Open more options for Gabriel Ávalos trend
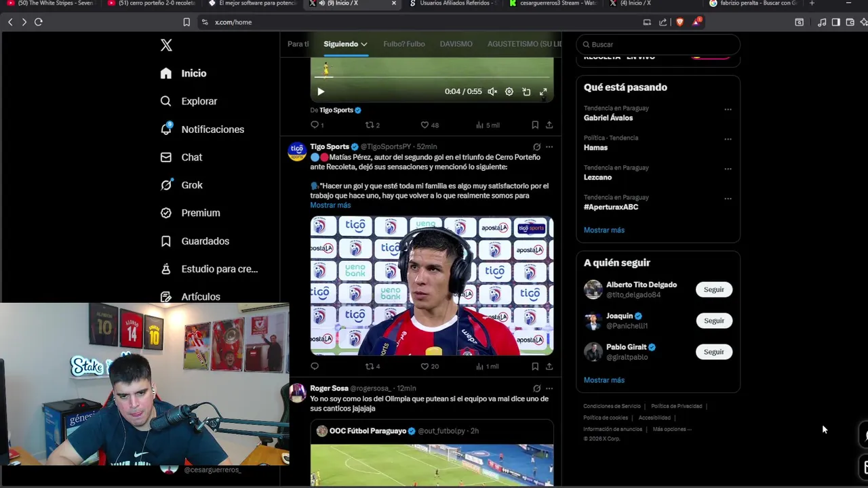 [x=728, y=109]
